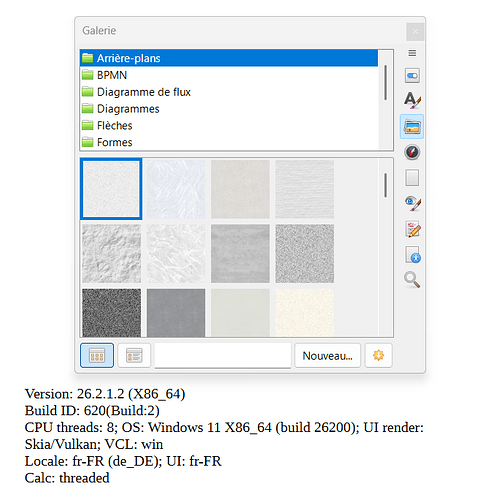
Task: Open the Style Inspector eye icon
Action: 413,203
